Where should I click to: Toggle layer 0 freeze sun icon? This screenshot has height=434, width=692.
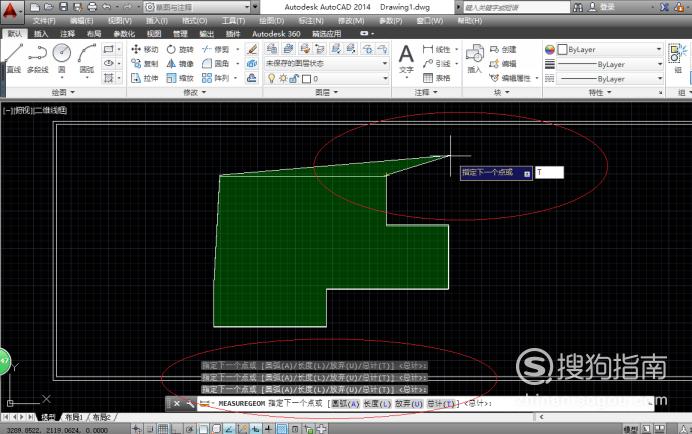283,79
